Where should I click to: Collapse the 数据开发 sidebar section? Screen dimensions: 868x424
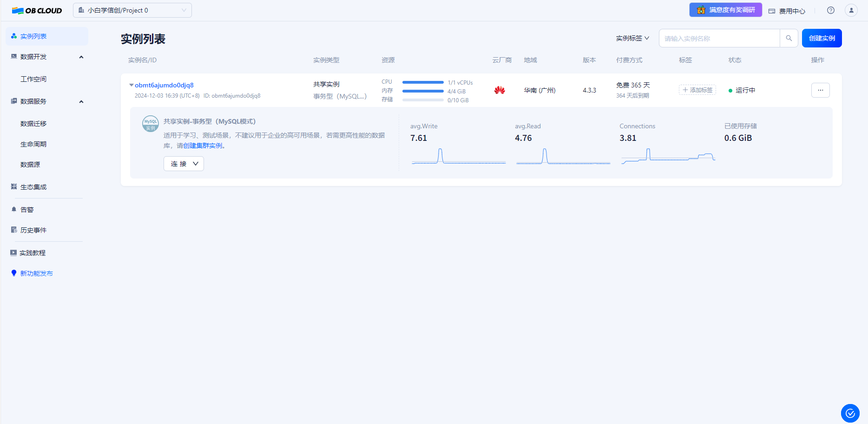pos(81,57)
